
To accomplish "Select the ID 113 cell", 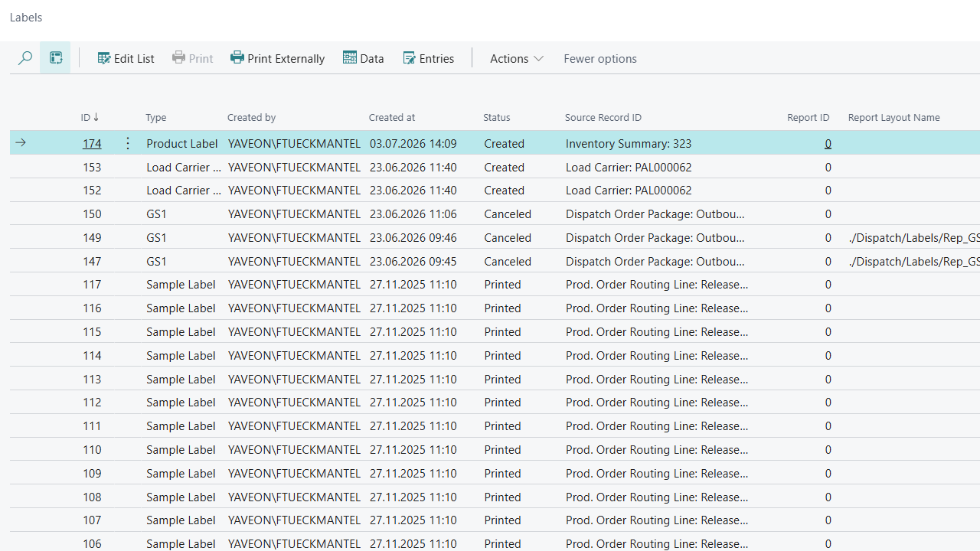I will pyautogui.click(x=92, y=379).
